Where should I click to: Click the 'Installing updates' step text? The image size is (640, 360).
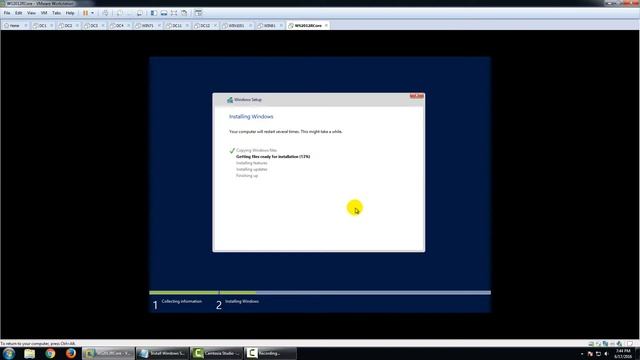[x=252, y=169]
